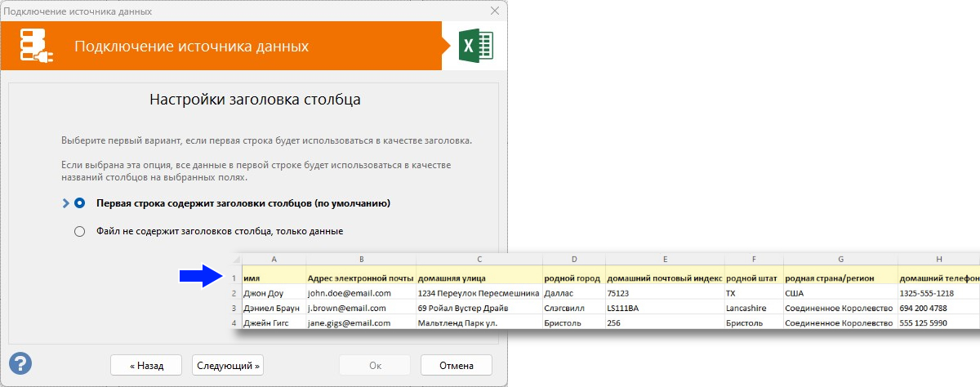Close the Подключение источника данных dialog

495,11
